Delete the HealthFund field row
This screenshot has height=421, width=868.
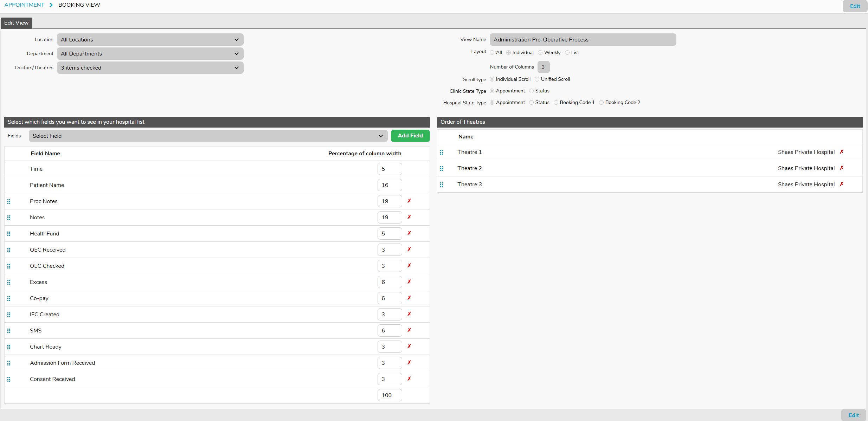coord(409,233)
